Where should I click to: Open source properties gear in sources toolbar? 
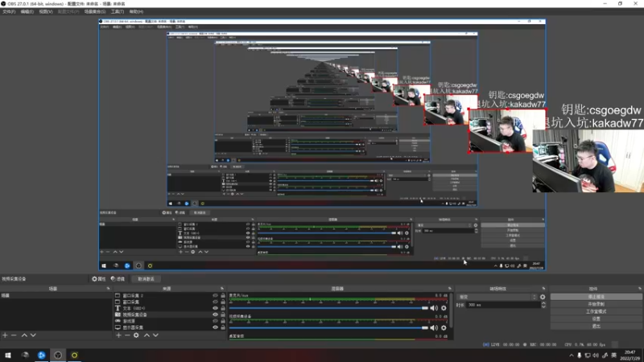coord(136,335)
